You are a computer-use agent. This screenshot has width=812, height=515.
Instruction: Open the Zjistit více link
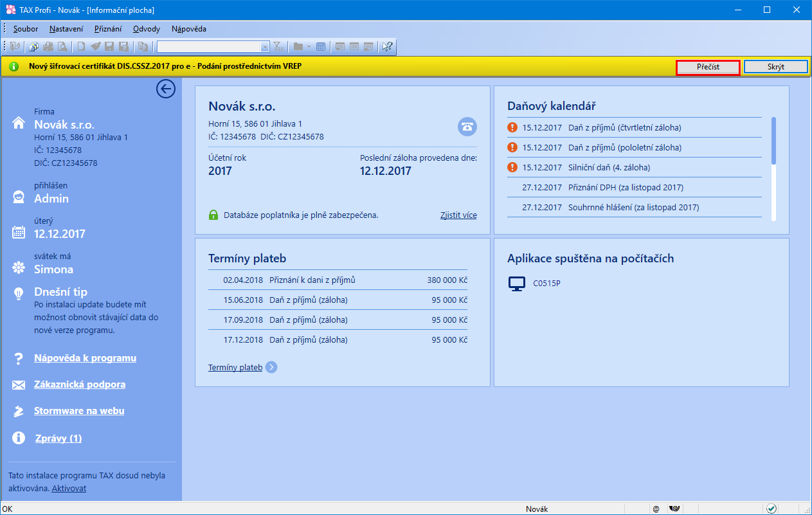tap(458, 215)
